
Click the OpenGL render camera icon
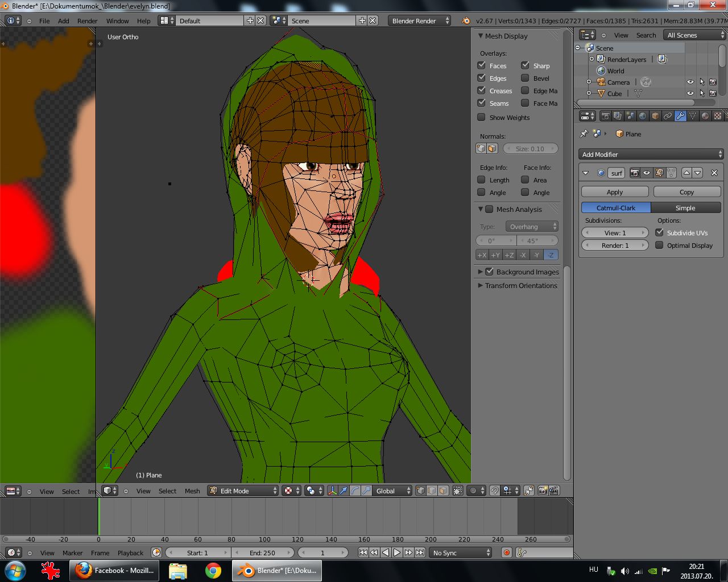click(x=543, y=490)
